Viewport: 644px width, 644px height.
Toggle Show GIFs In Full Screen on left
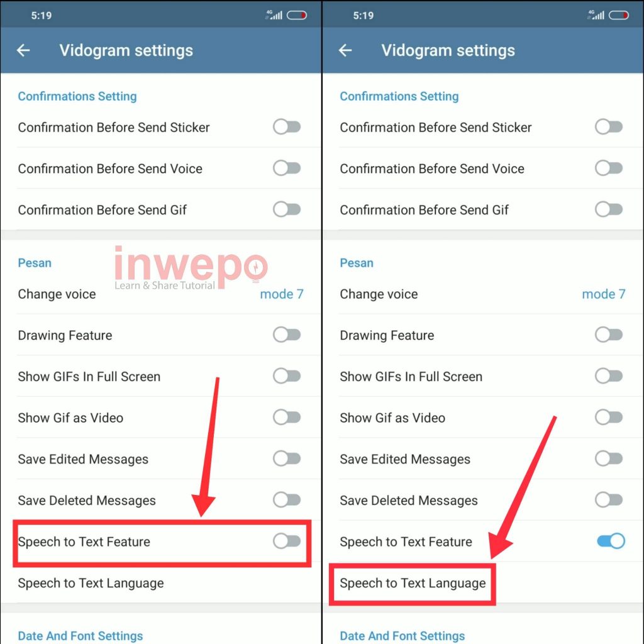coord(287,376)
